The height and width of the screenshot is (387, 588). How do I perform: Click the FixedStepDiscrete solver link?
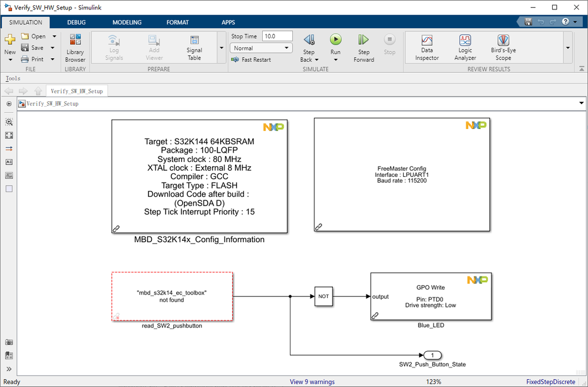550,382
